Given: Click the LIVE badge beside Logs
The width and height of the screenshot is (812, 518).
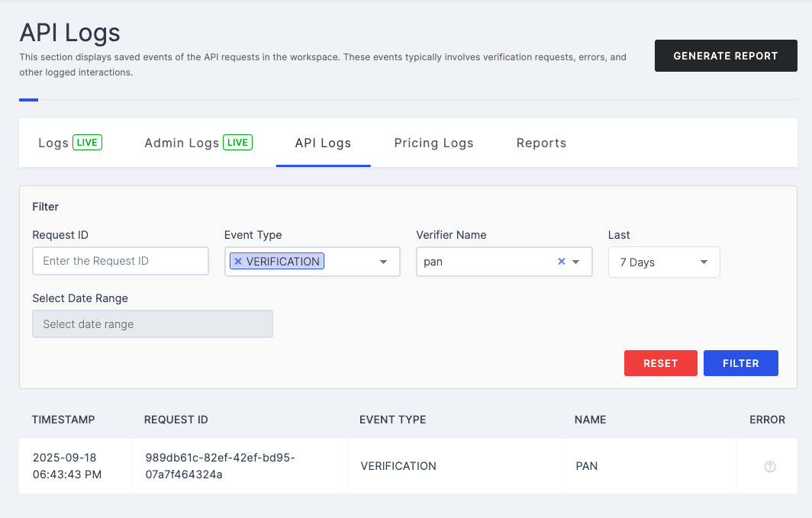Looking at the screenshot, I should 87,143.
